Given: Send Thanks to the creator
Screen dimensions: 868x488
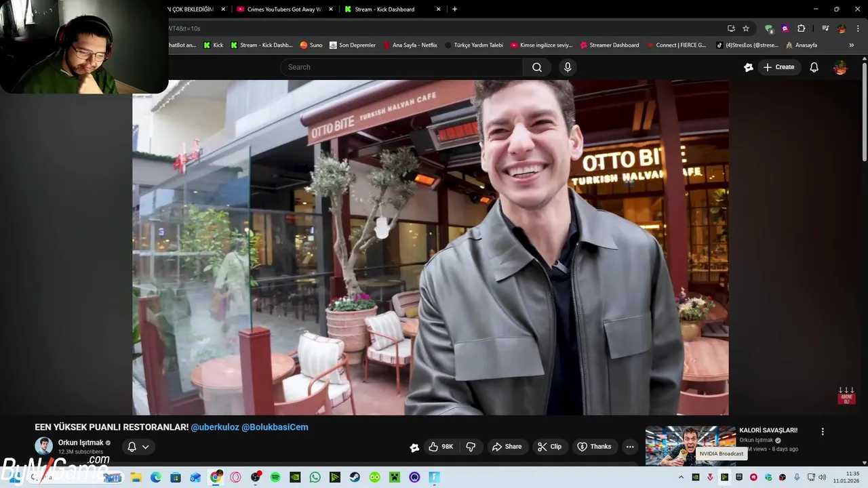Looking at the screenshot, I should point(594,447).
